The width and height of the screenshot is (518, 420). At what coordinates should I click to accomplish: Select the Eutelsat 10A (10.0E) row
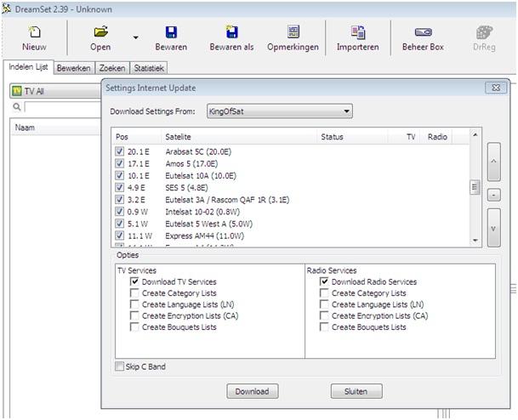coord(291,175)
